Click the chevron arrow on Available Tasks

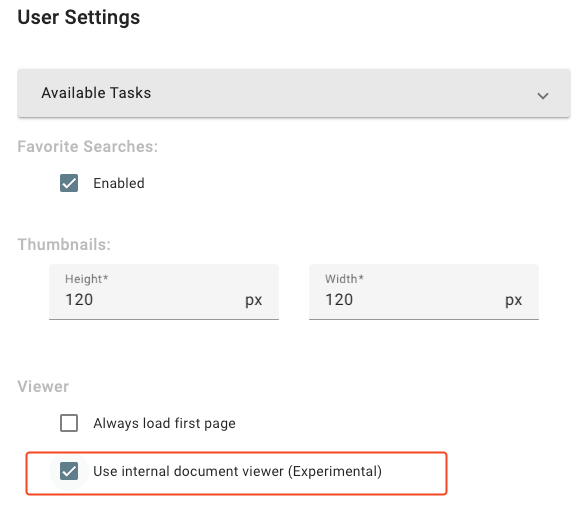[543, 96]
